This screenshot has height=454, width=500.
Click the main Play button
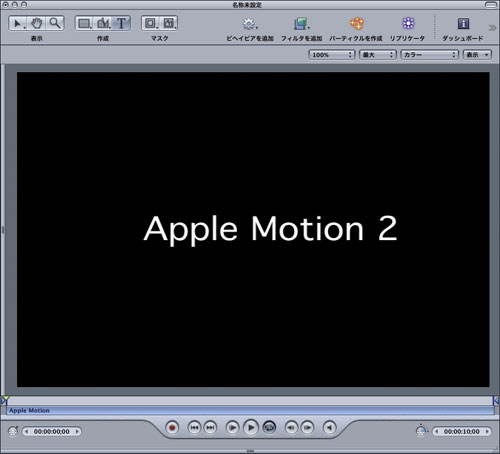click(251, 428)
